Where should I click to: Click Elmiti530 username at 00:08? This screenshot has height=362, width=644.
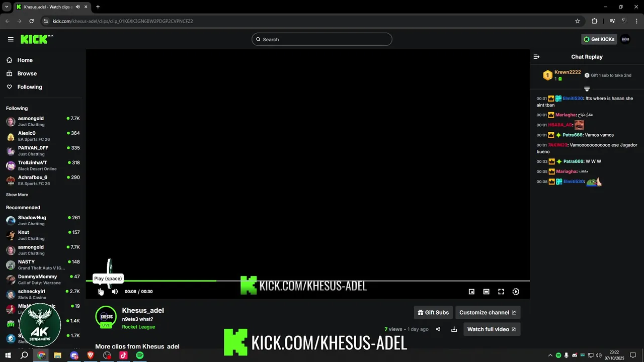[573, 182]
